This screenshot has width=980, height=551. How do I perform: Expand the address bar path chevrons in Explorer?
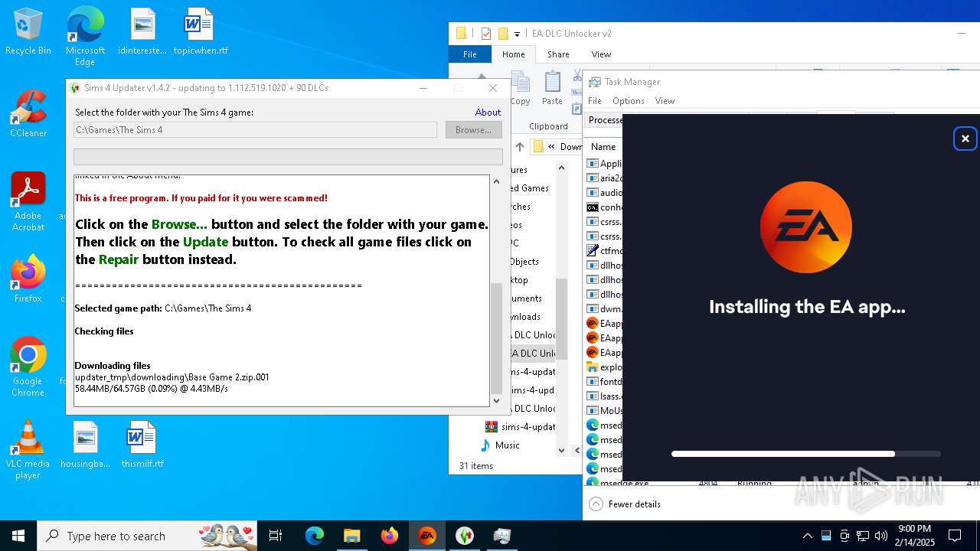[551, 146]
